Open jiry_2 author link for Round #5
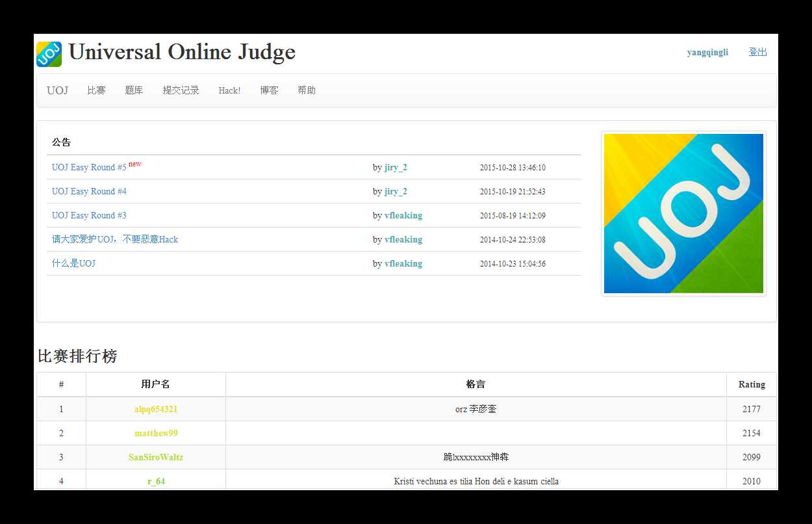The width and height of the screenshot is (812, 524). (396, 168)
